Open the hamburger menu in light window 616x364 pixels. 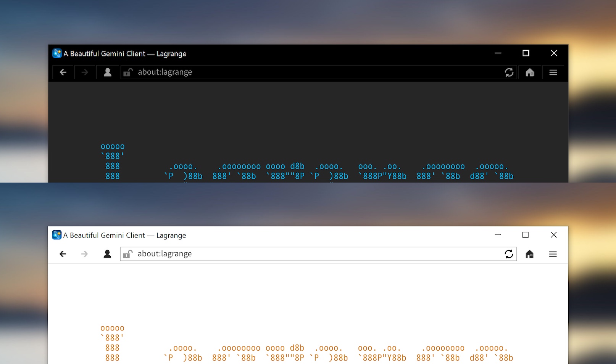(553, 254)
